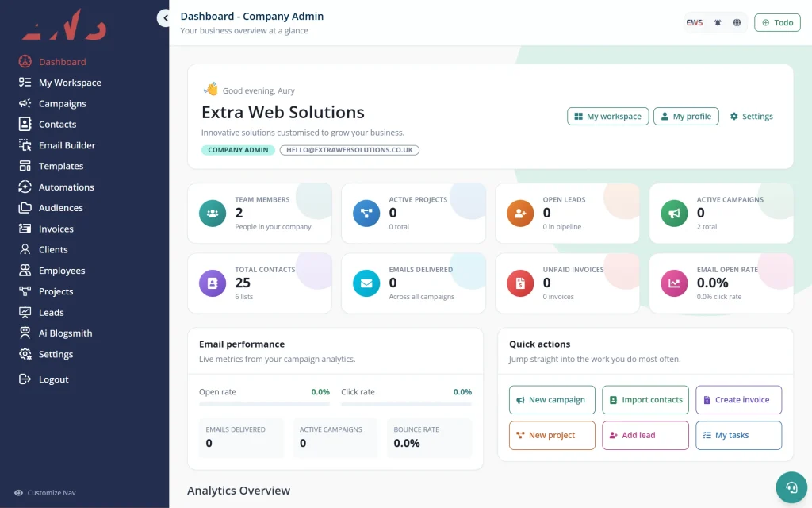This screenshot has width=812, height=508.
Task: Open the Email Builder page
Action: [56, 145]
